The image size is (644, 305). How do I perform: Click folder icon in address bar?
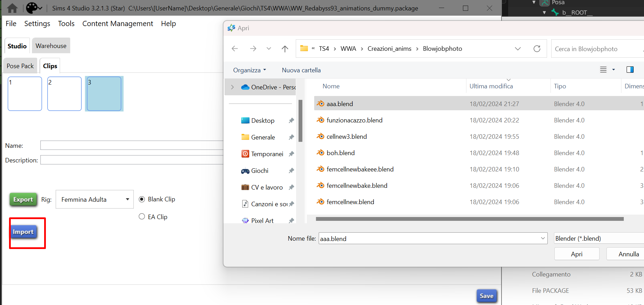click(x=304, y=48)
